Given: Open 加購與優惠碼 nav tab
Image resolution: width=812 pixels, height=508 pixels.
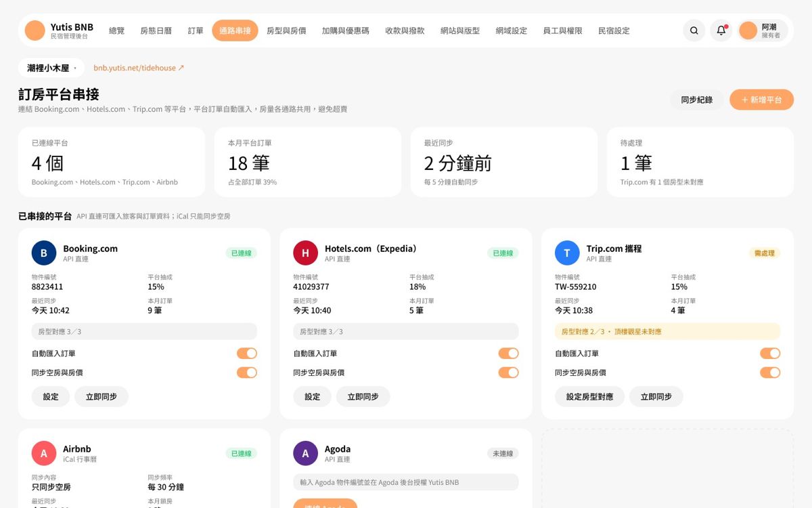Looking at the screenshot, I should coord(346,30).
